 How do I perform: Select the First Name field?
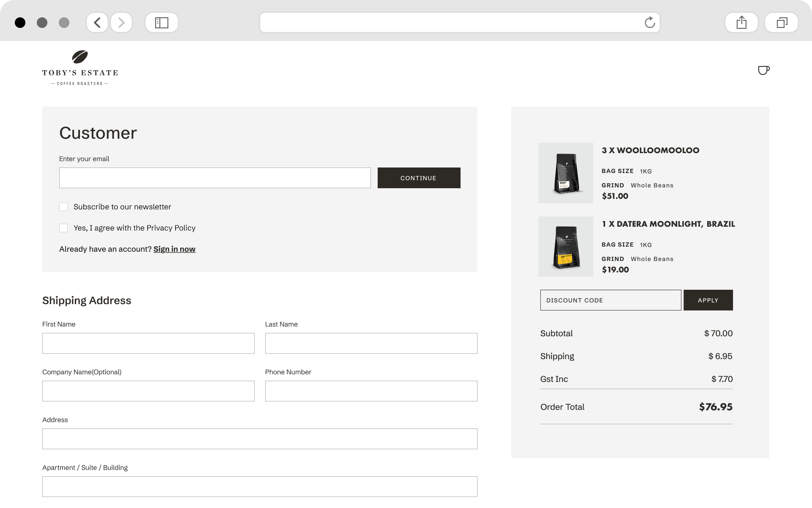point(148,343)
